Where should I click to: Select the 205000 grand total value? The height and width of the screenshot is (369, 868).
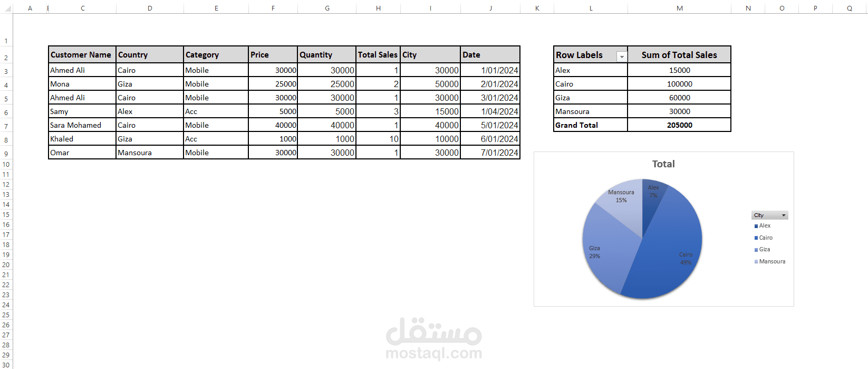679,125
